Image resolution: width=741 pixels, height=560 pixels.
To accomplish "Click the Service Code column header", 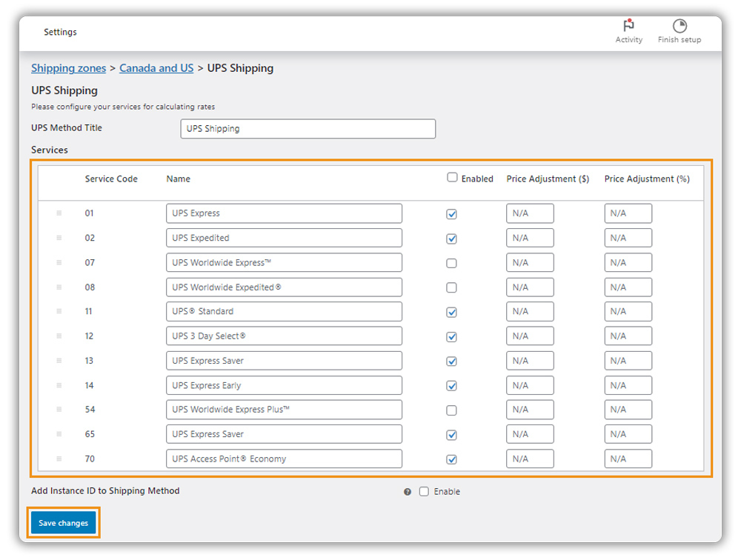I will (111, 179).
